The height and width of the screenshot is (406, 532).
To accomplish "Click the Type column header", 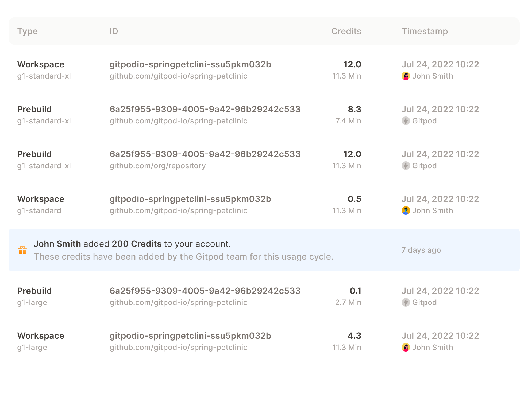I will (28, 32).
